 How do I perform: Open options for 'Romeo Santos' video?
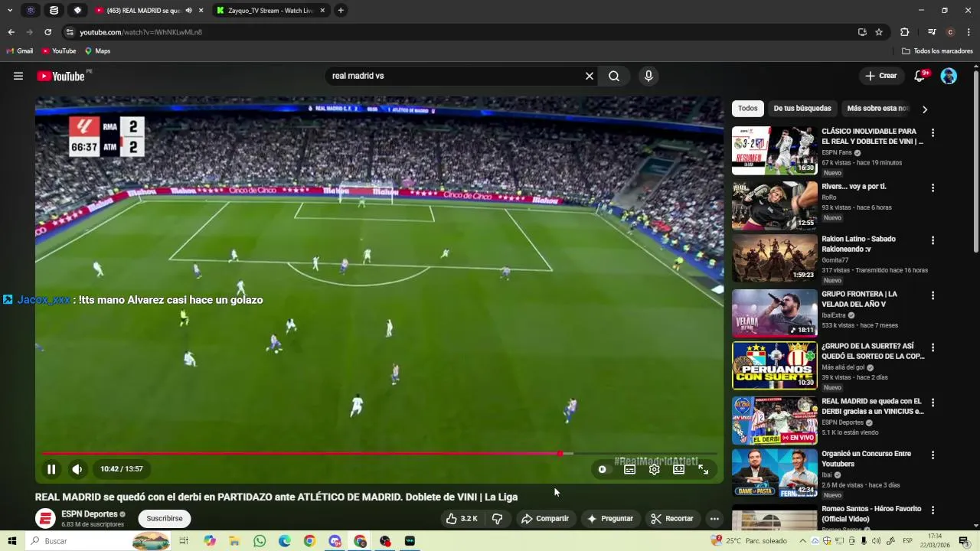point(933,510)
